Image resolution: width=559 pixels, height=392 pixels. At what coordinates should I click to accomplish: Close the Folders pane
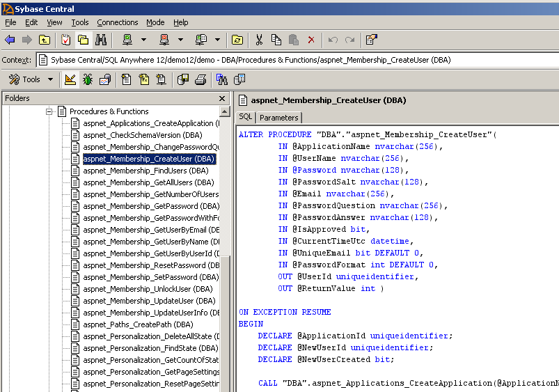pyautogui.click(x=222, y=98)
